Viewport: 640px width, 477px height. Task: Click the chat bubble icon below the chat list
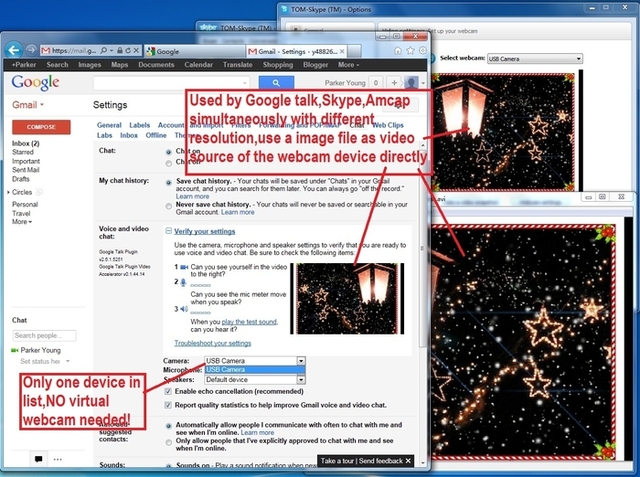click(39, 459)
